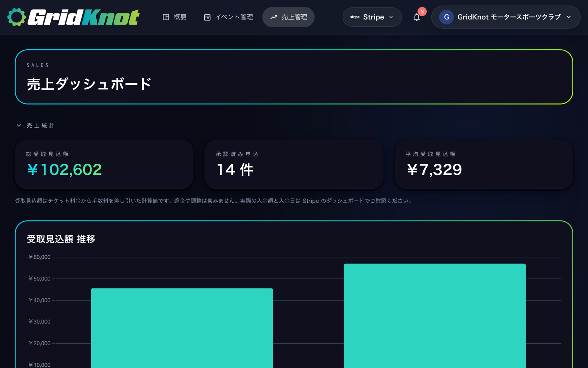Open notifications bell with 3 badge
Viewport: 588px width, 368px height.
coord(417,17)
